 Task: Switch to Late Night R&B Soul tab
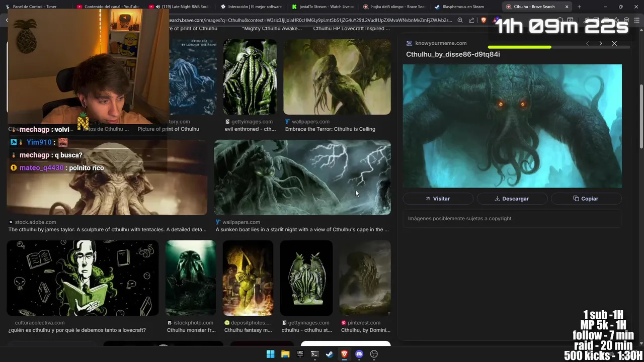pyautogui.click(x=180, y=7)
